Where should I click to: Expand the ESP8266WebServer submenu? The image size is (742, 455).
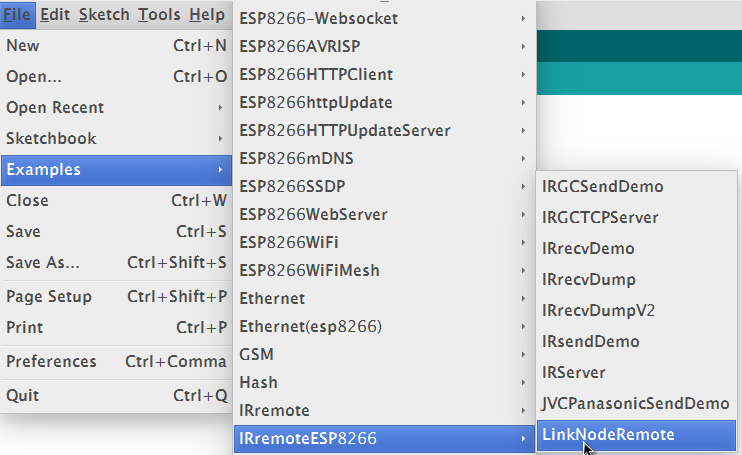(384, 215)
